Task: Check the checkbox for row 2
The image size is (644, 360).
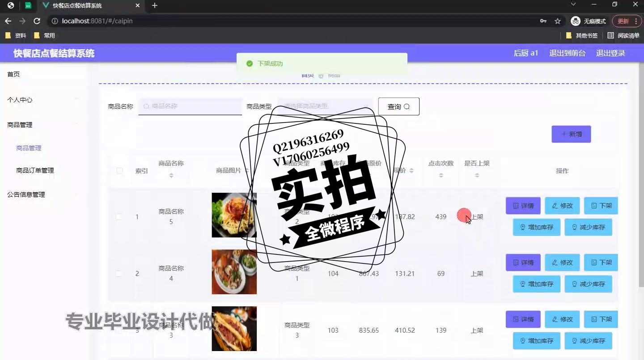Action: point(119,274)
